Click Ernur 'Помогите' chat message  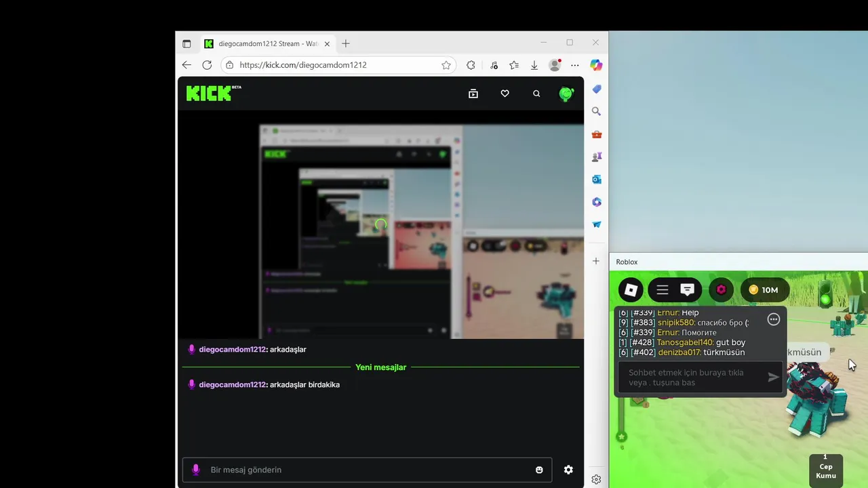pos(667,332)
